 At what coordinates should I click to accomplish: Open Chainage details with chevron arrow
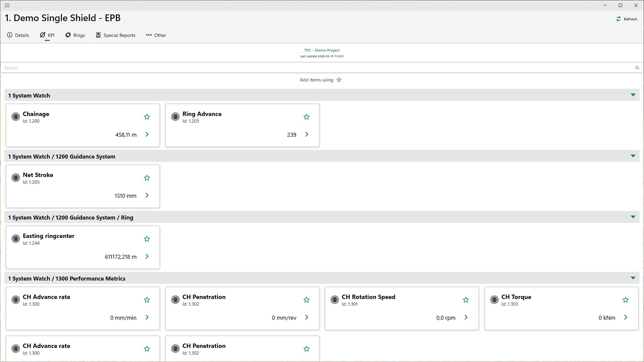coord(147,134)
